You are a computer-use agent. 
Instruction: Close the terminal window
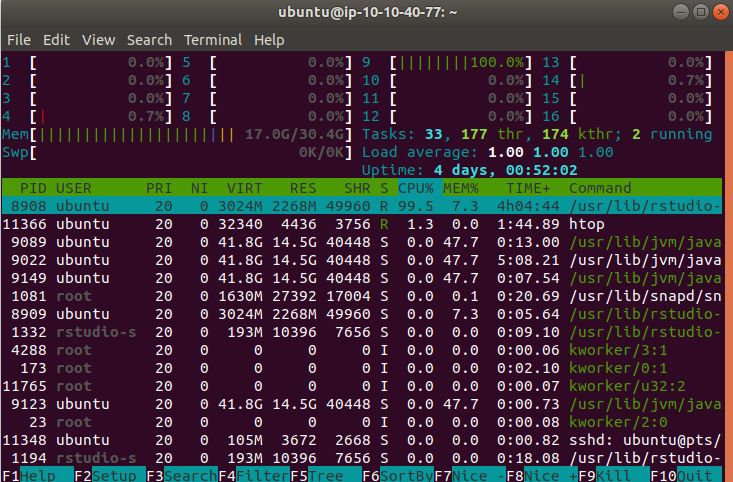(721, 12)
